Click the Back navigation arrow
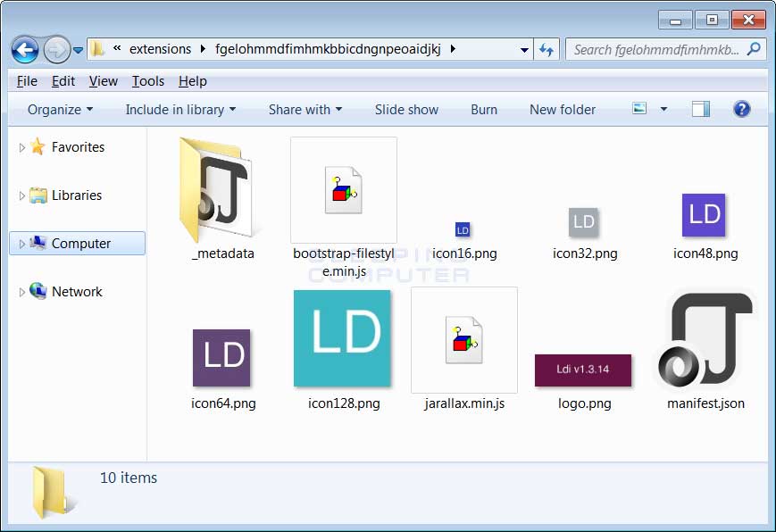Viewport: 776px width, 532px height. 25,49
